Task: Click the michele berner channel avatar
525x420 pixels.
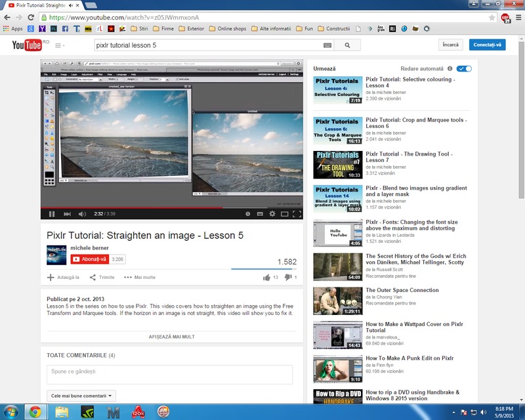Action: click(56, 255)
